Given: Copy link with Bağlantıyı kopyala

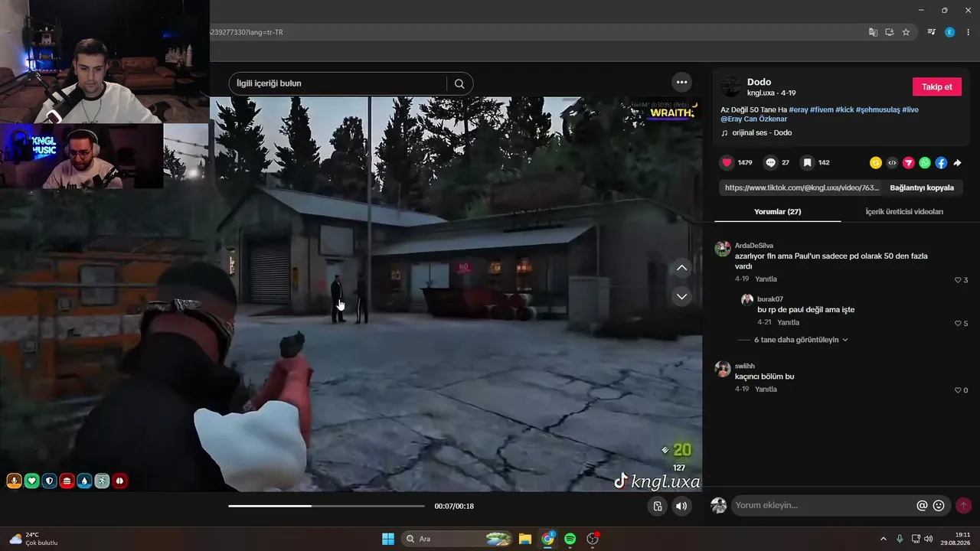Looking at the screenshot, I should 922,187.
